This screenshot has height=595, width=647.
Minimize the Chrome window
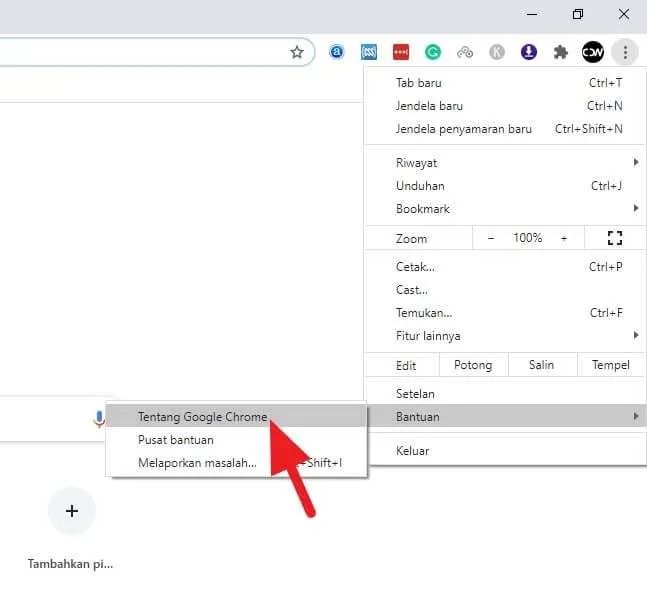(532, 14)
